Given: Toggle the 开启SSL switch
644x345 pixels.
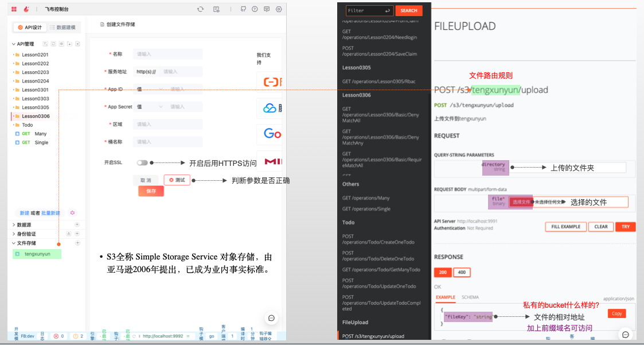Looking at the screenshot, I should click(x=142, y=163).
